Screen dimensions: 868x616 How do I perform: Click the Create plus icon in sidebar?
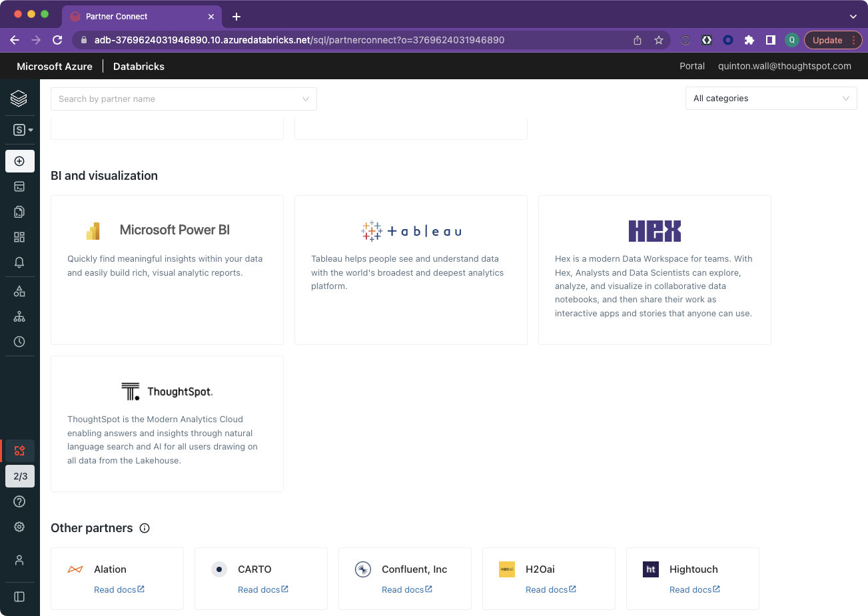pyautogui.click(x=19, y=161)
